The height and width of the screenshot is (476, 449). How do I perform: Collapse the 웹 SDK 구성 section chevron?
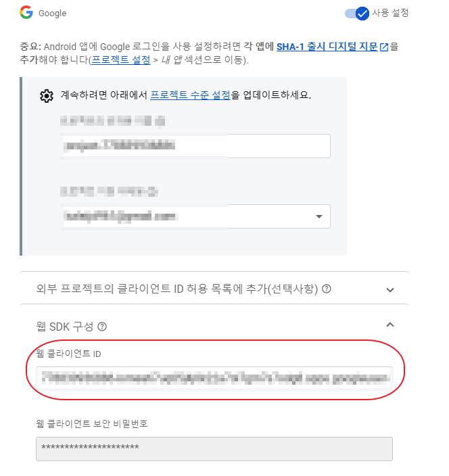coord(390,325)
